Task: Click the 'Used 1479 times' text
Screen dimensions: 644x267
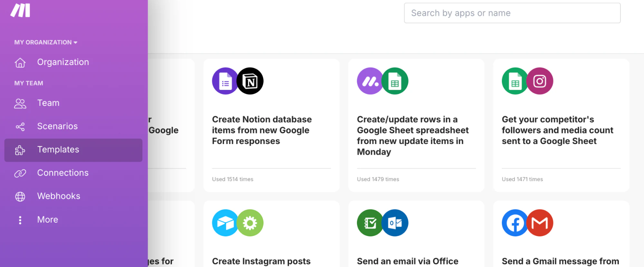Action: point(378,179)
